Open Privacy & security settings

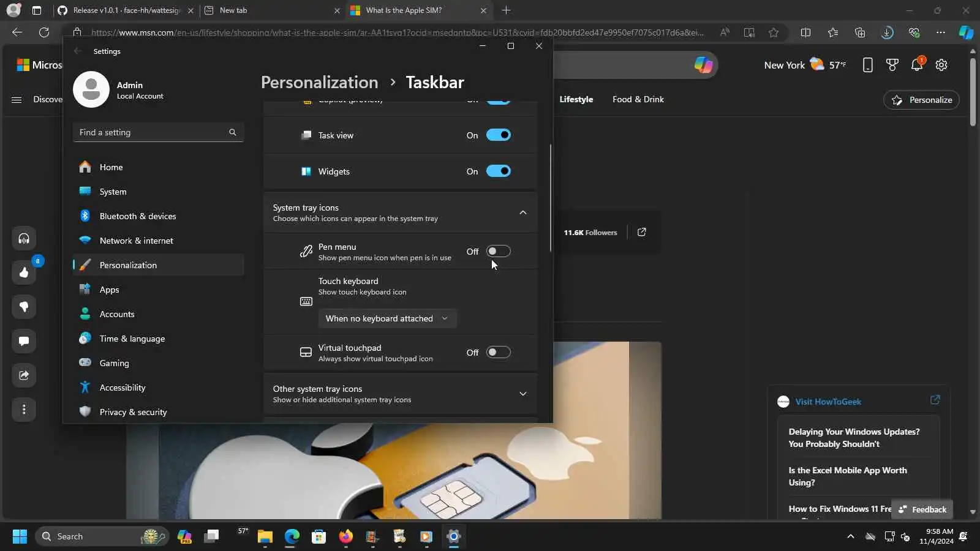coord(158,412)
